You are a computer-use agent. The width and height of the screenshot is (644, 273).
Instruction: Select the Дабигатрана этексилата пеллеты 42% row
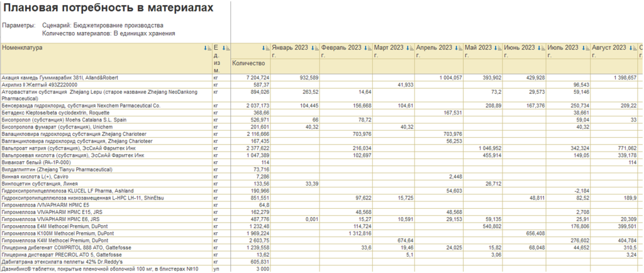point(321,262)
